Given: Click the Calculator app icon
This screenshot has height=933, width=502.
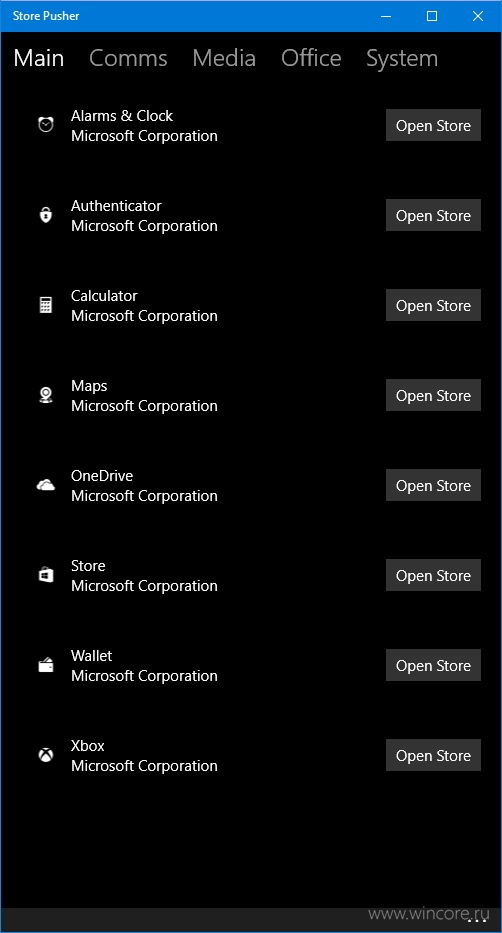Looking at the screenshot, I should (x=46, y=305).
